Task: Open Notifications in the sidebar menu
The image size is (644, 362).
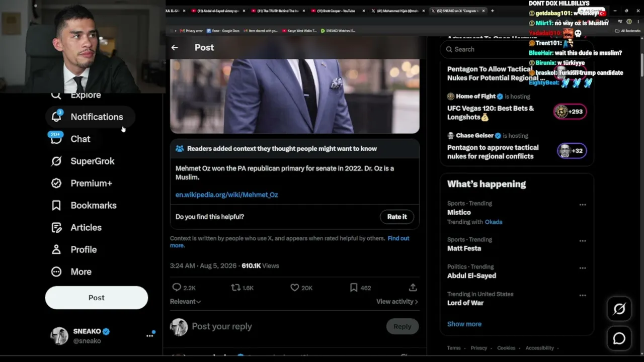Action: (90, 117)
